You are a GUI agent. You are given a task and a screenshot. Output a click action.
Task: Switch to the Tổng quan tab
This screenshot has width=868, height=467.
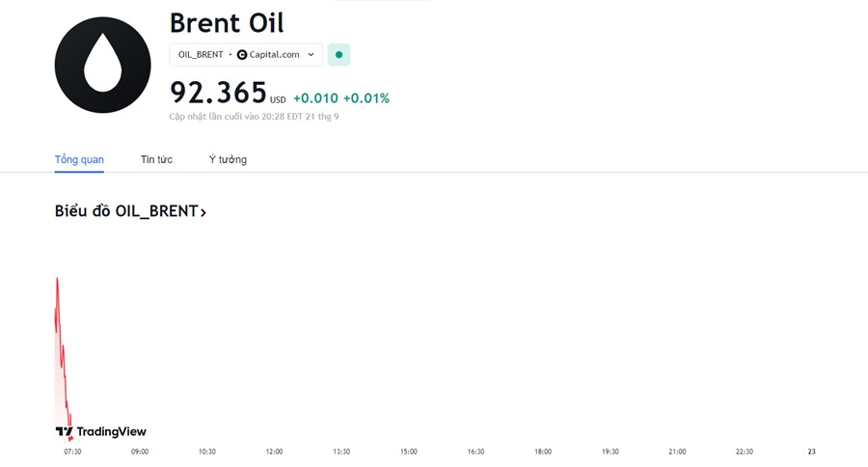(79, 159)
